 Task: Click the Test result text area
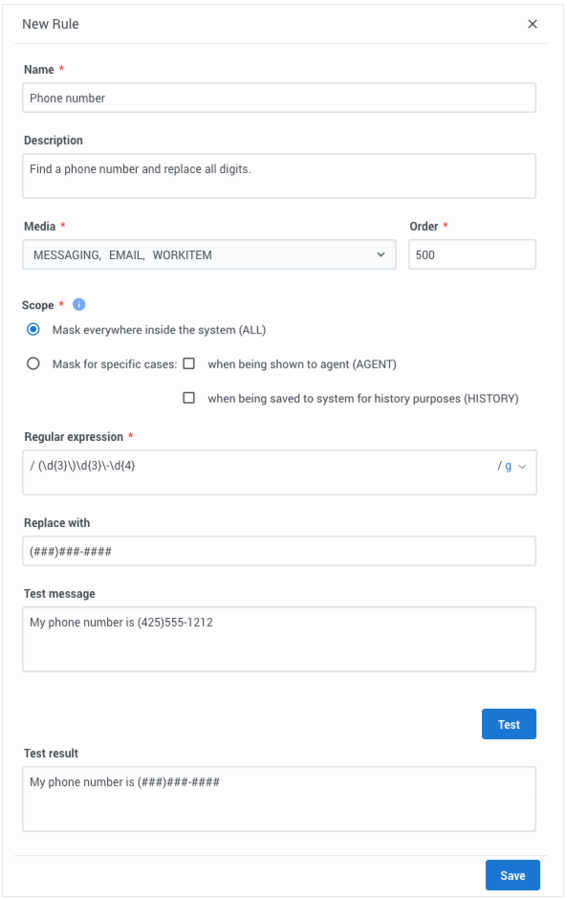pyautogui.click(x=279, y=799)
